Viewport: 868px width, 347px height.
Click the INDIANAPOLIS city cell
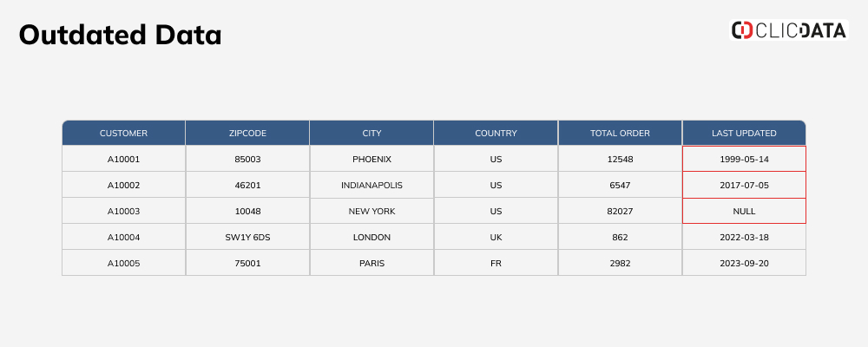[372, 185]
